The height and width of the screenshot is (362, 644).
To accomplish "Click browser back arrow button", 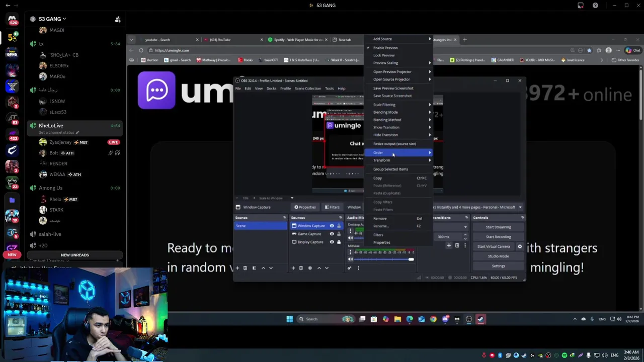I will pos(131,50).
